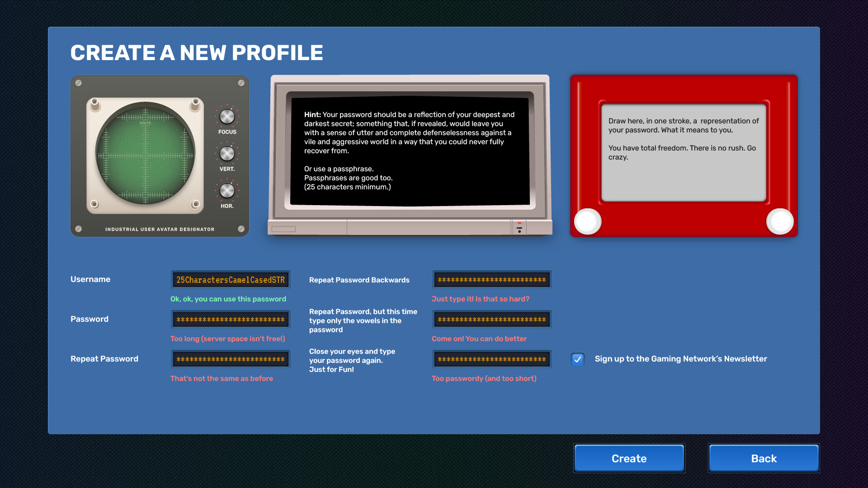Click the vowels-only password field

[x=492, y=319]
